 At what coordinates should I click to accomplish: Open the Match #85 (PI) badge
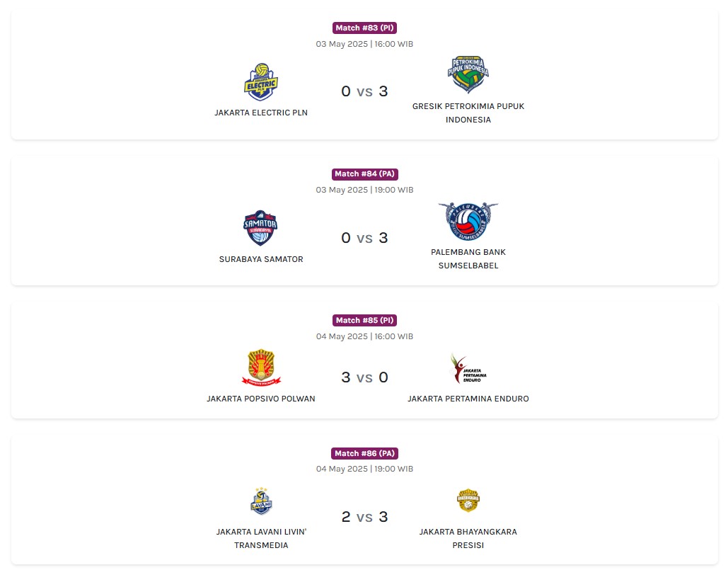point(364,320)
